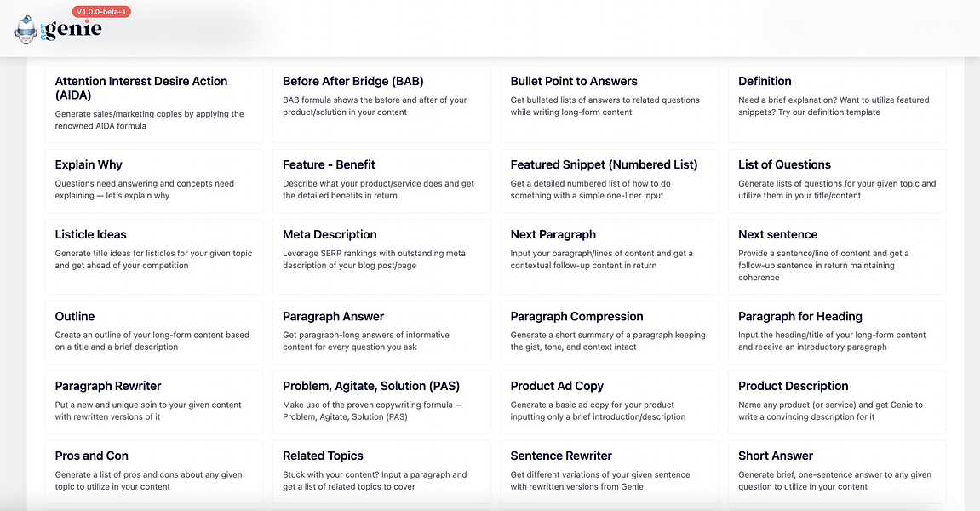Select the Sentence Rewriter template
980x511 pixels.
(x=610, y=472)
